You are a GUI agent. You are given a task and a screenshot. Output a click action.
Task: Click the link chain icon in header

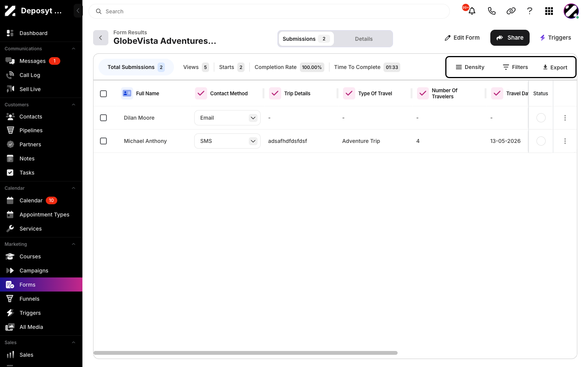511,11
